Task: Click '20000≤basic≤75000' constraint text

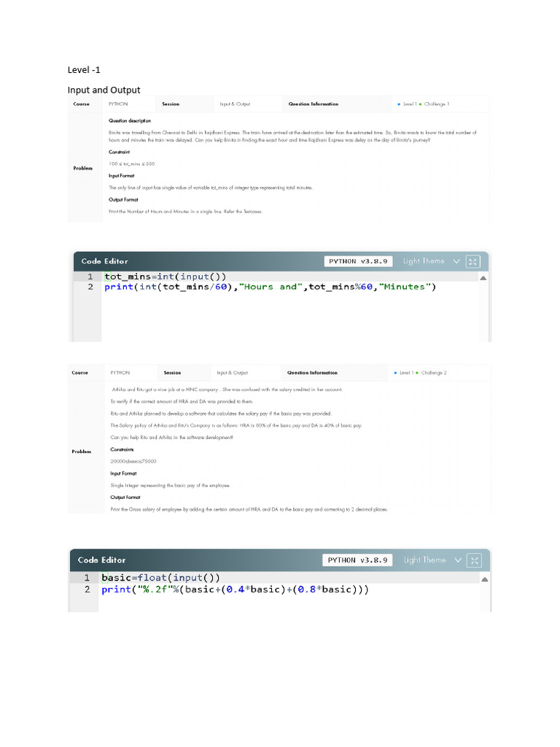Action: 133,461
